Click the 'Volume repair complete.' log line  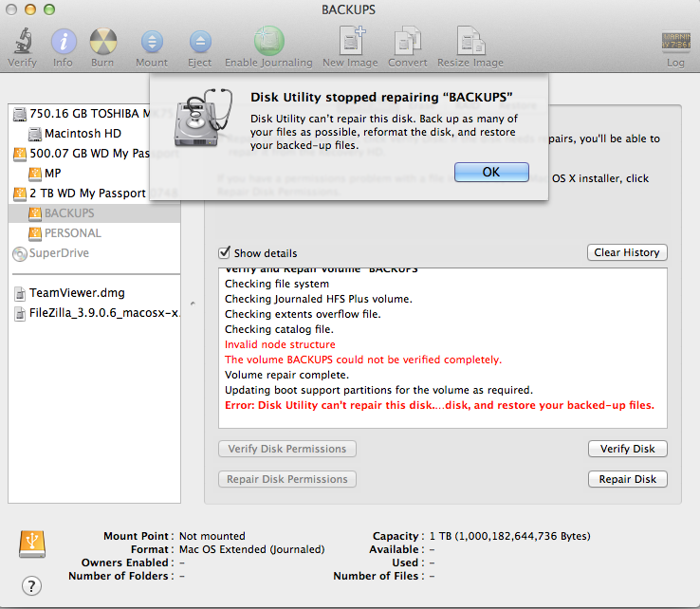(x=286, y=375)
